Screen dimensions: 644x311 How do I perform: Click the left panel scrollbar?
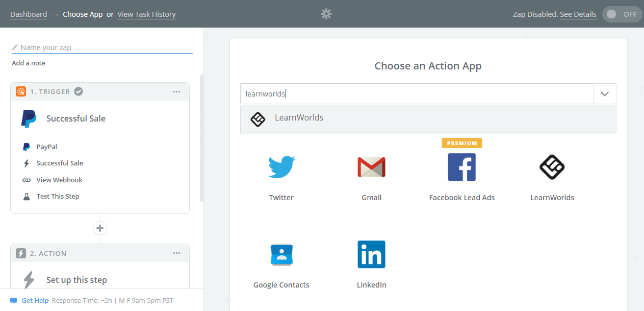pos(201,138)
